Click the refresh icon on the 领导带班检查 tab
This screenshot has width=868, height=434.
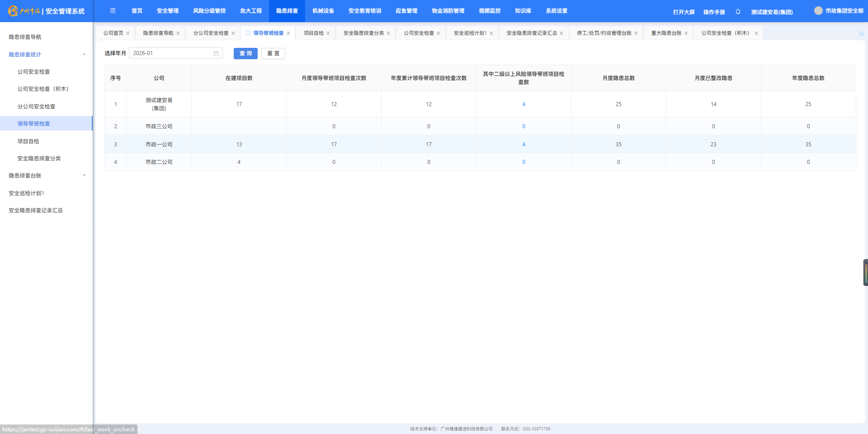pyautogui.click(x=248, y=33)
